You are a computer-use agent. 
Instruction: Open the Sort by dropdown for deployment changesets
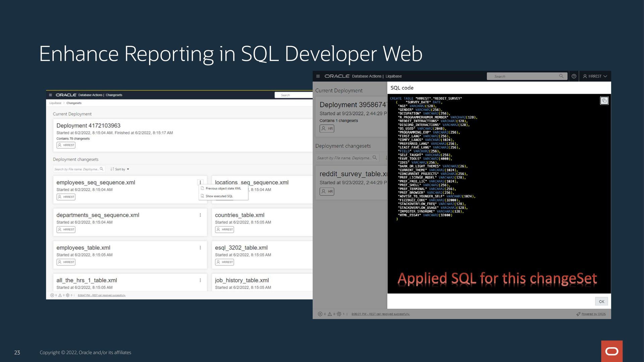tap(119, 169)
